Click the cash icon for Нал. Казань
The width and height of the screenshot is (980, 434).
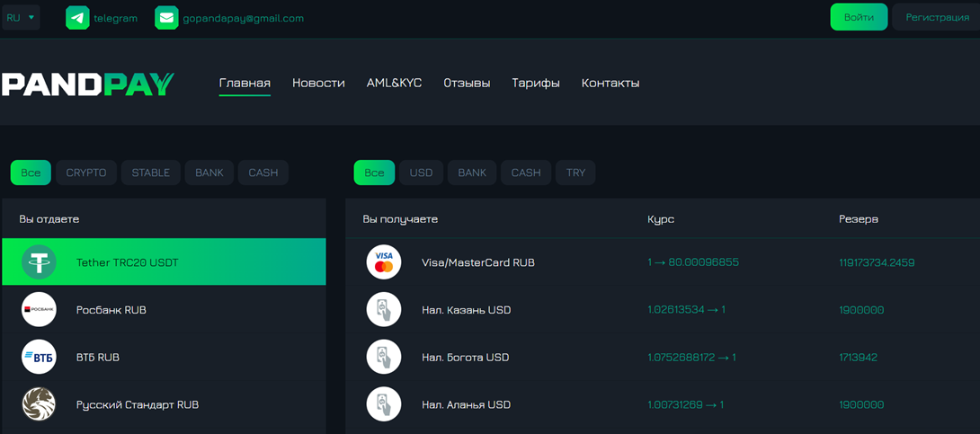(x=384, y=310)
